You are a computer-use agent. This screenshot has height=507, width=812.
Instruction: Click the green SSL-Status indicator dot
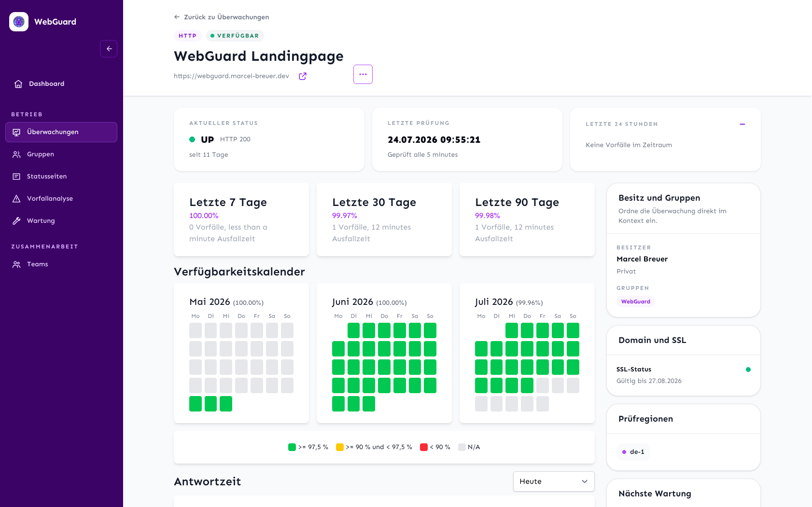748,370
